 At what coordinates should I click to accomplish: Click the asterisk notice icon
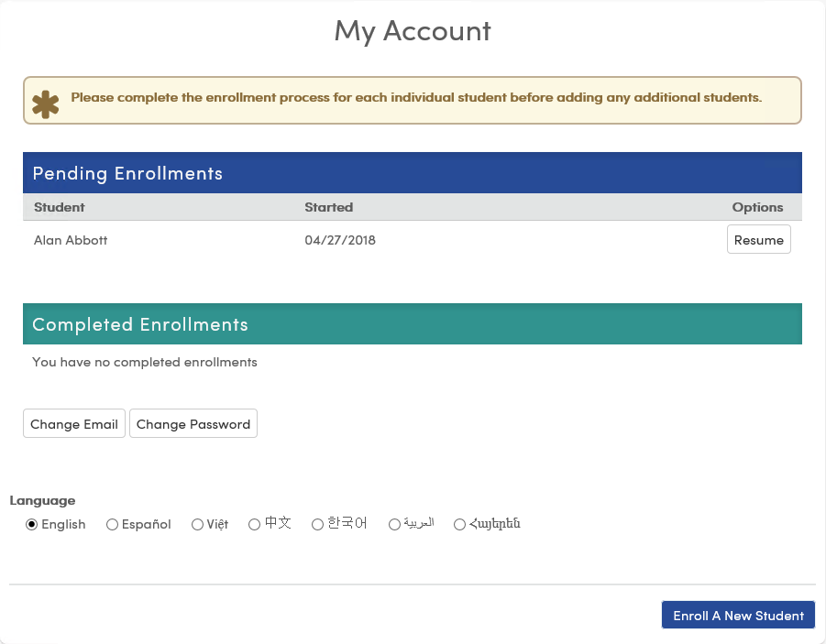pyautogui.click(x=45, y=104)
